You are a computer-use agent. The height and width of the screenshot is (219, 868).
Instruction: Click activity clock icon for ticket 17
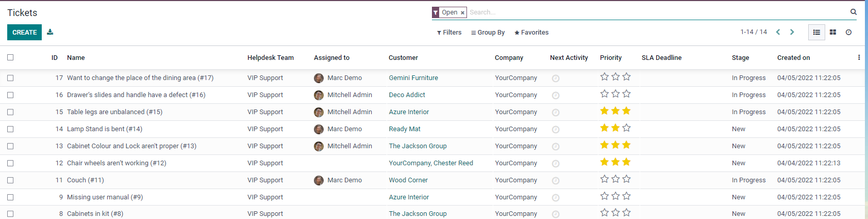coord(556,79)
